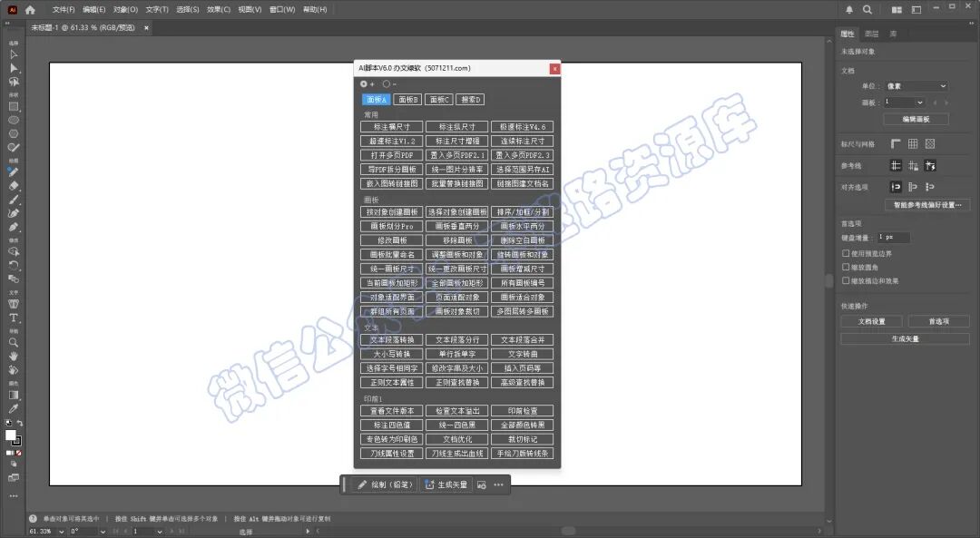Screen dimensions: 980x538
Task: Open the 窗口(W) menu
Action: tap(282, 9)
